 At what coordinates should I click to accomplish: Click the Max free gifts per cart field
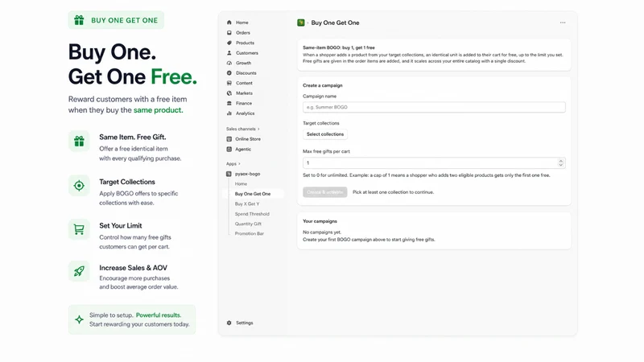(434, 163)
